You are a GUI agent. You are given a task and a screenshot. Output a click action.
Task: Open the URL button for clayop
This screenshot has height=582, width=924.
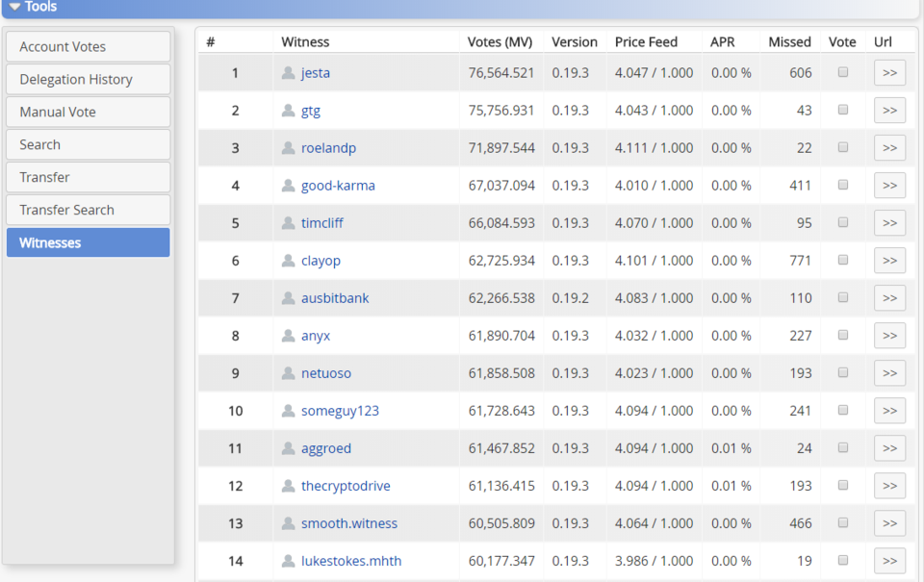889,261
